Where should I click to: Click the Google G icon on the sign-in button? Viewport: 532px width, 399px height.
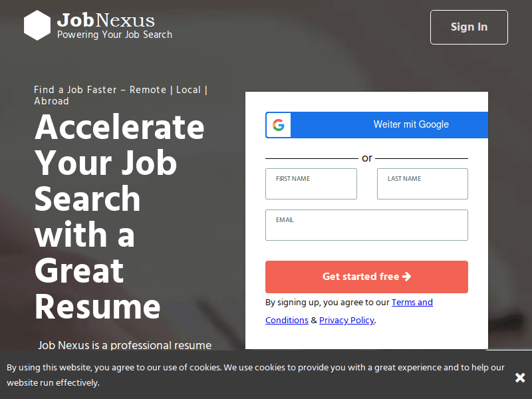pos(278,125)
